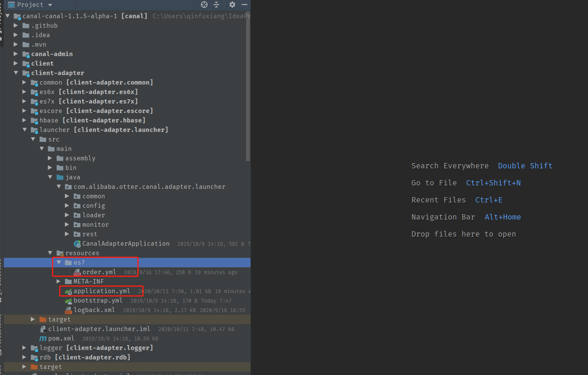Collapse the canal-canal-1.1.5-alpha-1 root node

pyautogui.click(x=7, y=16)
